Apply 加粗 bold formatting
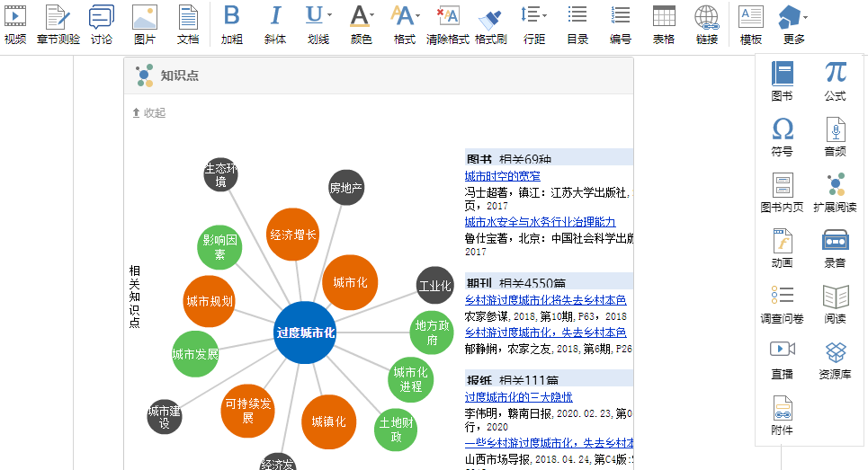 click(231, 24)
